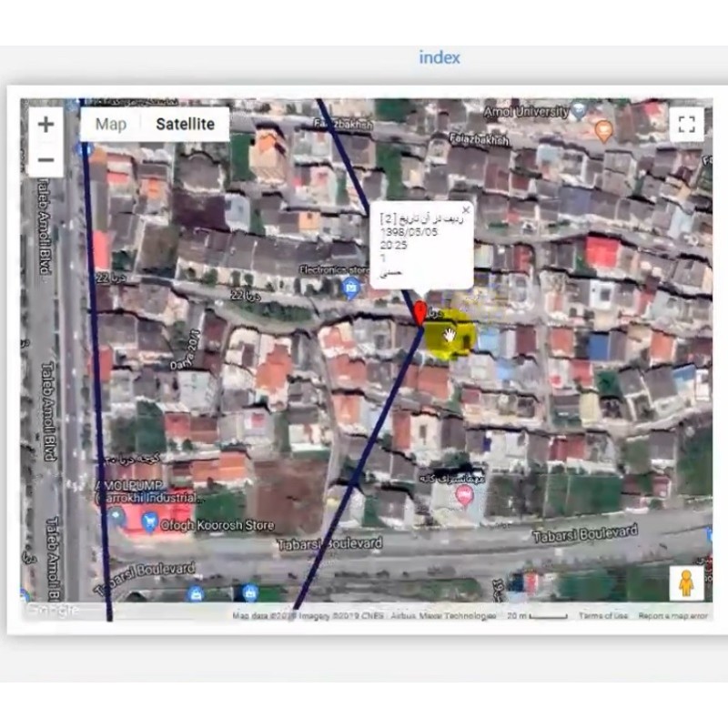The width and height of the screenshot is (728, 728).
Task: Click the Google logo on map
Action: point(52,609)
